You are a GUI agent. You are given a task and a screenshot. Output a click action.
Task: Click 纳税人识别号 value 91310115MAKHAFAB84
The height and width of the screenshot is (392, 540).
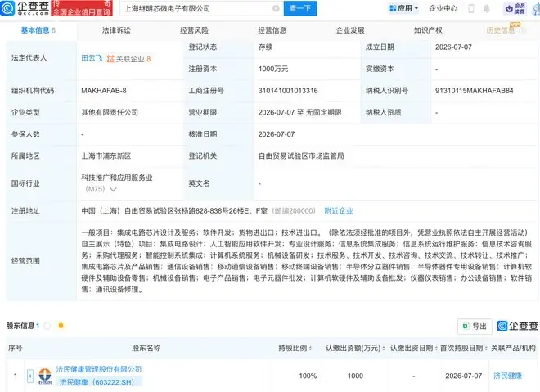(475, 91)
